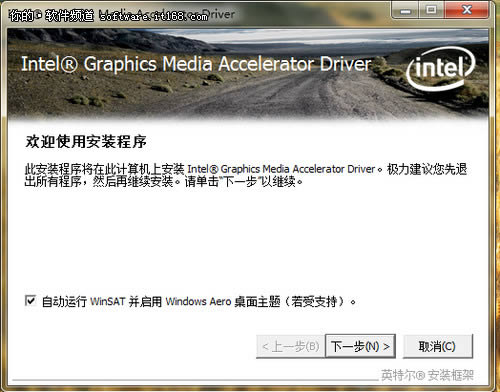This screenshot has height=392, width=500.
Task: Click the horizontal separator line near footer
Action: 195,380
